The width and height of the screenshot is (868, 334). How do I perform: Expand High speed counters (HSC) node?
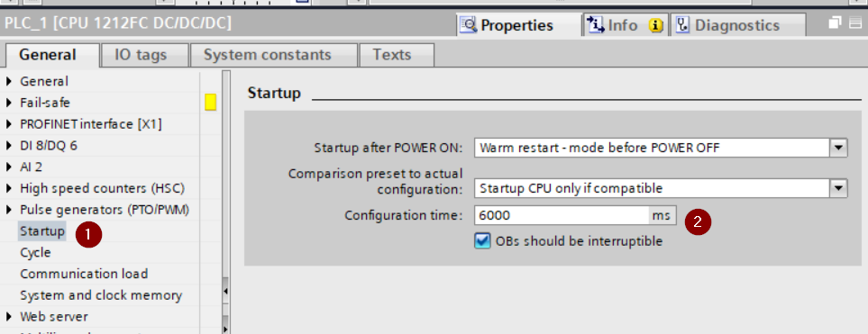point(8,188)
